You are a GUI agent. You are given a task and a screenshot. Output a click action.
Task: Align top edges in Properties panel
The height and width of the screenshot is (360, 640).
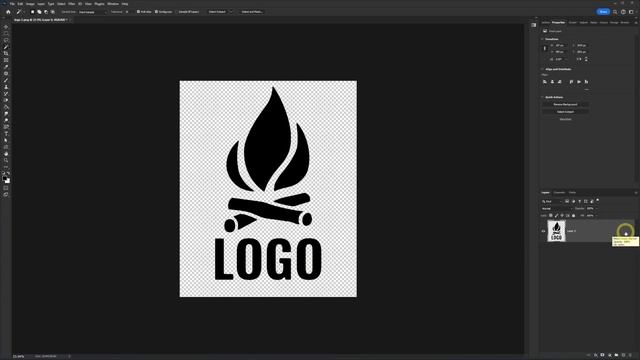pos(571,82)
